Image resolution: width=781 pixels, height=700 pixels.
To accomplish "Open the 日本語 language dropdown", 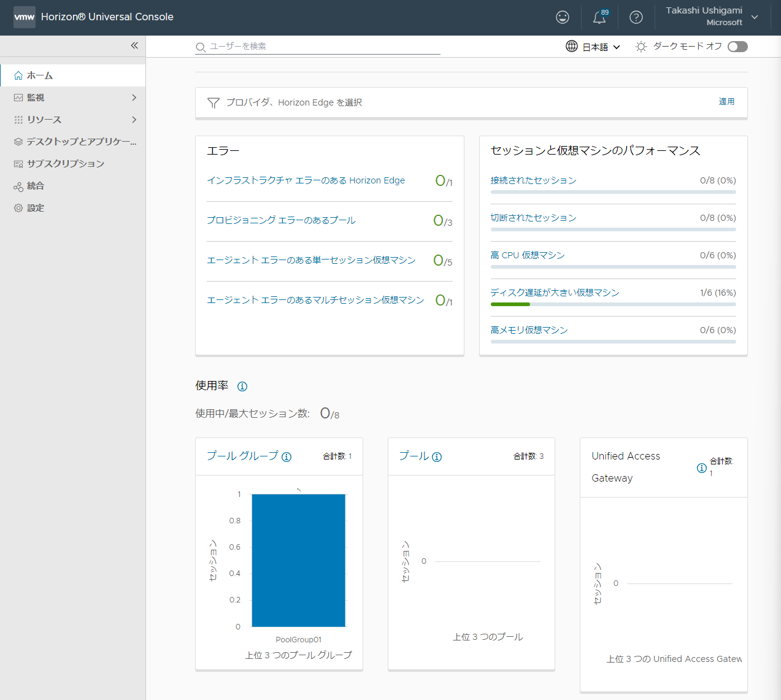I will [x=599, y=46].
